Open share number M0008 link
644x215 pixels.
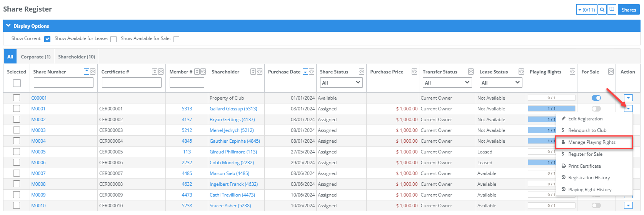(38, 184)
